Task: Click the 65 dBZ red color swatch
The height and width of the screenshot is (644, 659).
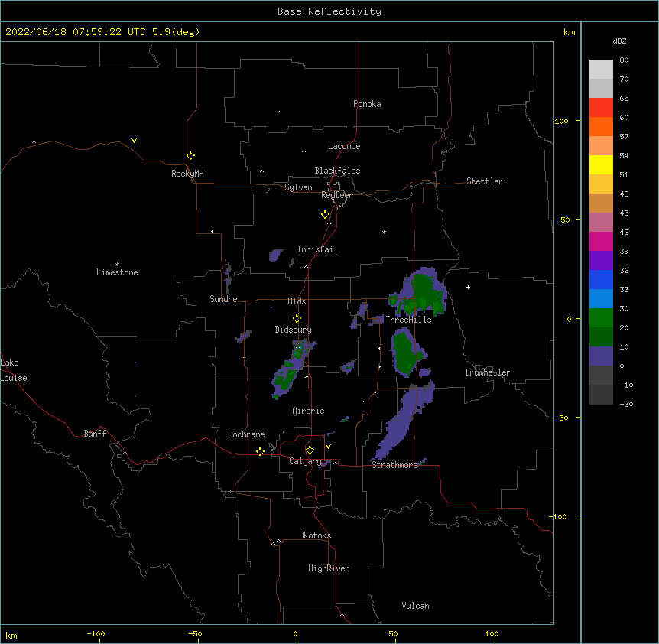Action: pos(601,107)
